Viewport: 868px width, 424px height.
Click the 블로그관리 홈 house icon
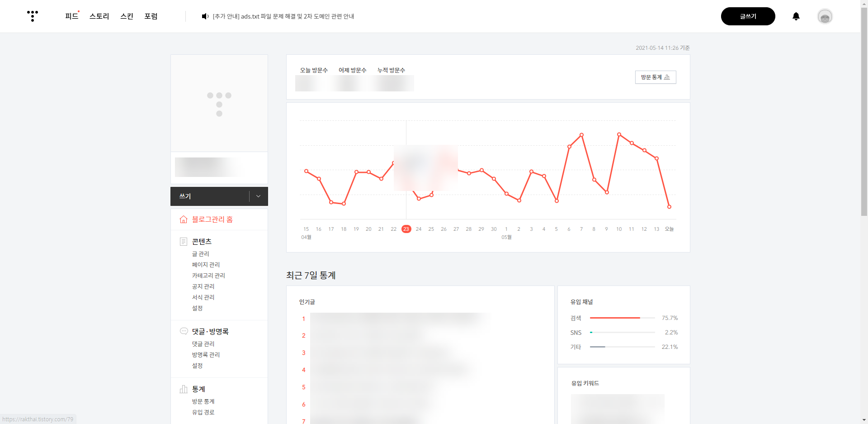184,219
